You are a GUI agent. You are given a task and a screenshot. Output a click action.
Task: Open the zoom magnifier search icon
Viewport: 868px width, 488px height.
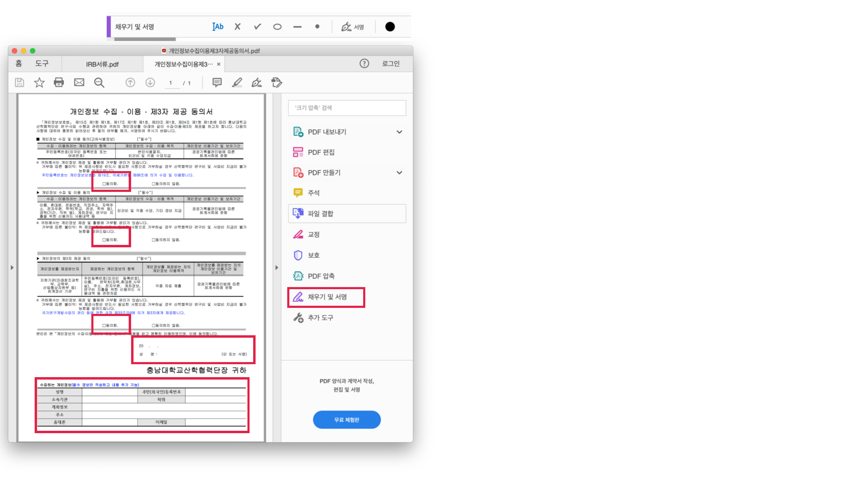pyautogui.click(x=99, y=83)
